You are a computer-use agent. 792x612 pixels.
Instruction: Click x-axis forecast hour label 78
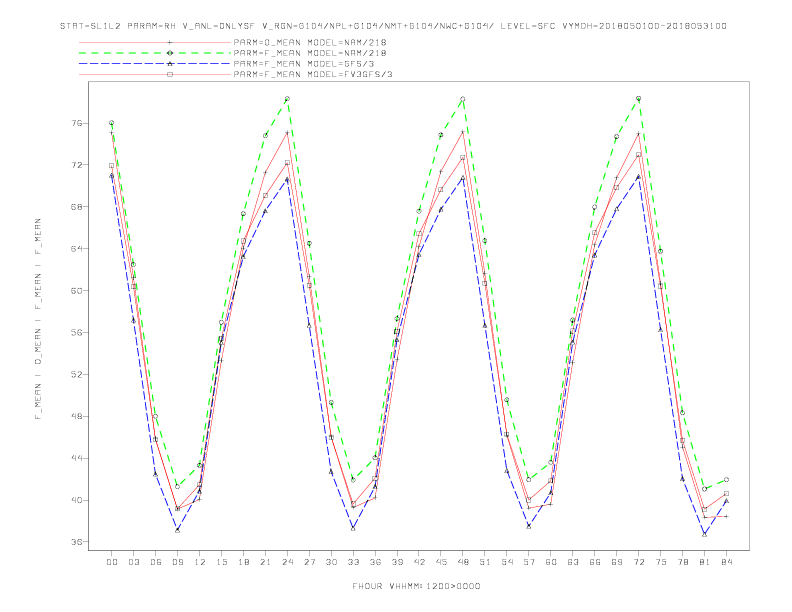pos(683,562)
